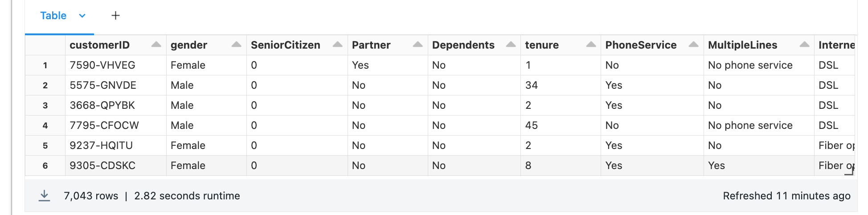Click the 9305-CDSKC customer cell
Screen dimensions: 868x215
coord(102,165)
